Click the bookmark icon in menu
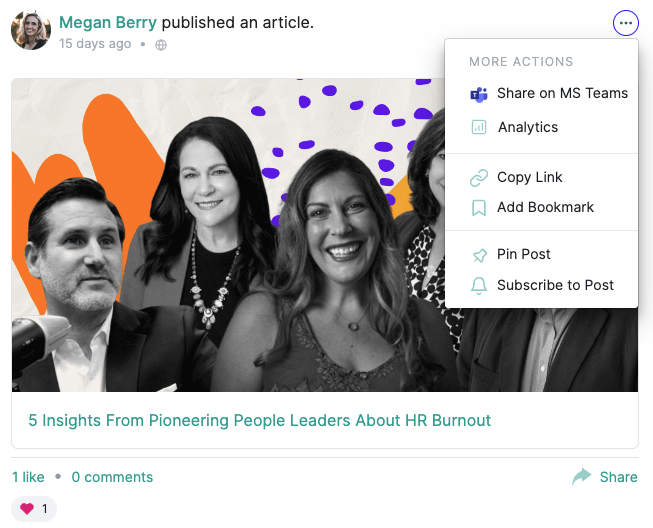This screenshot has height=528, width=653. pyautogui.click(x=479, y=208)
